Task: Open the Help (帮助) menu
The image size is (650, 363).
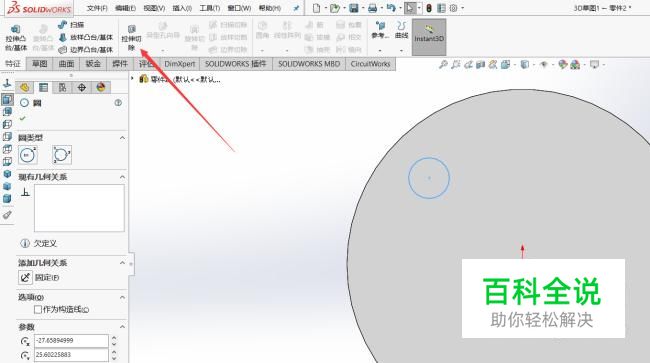Action: pos(270,8)
